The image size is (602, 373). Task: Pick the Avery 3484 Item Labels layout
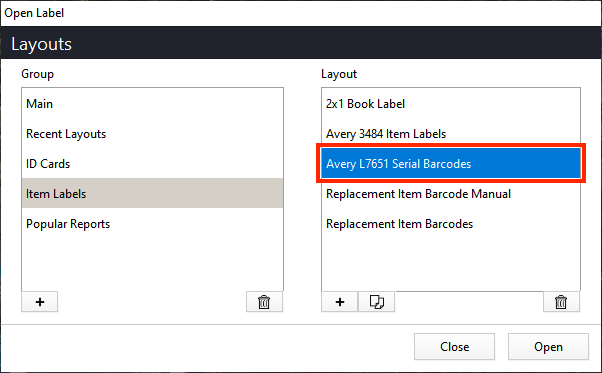[451, 134]
